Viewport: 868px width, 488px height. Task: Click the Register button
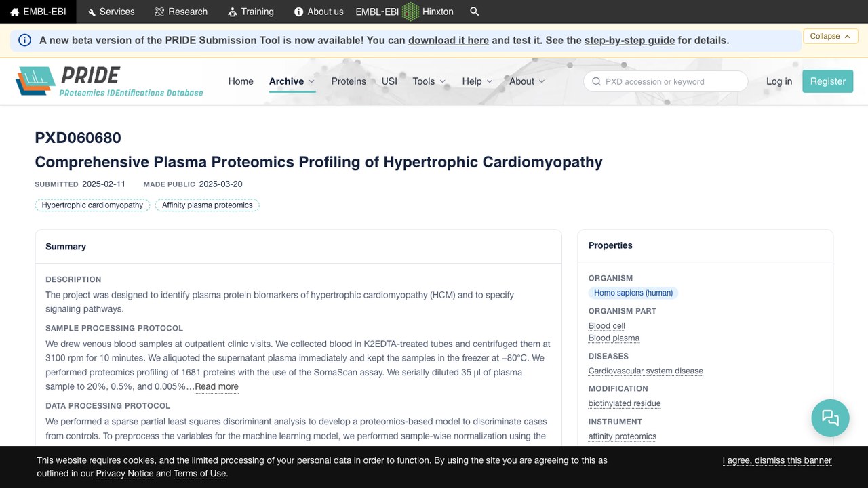click(x=827, y=81)
